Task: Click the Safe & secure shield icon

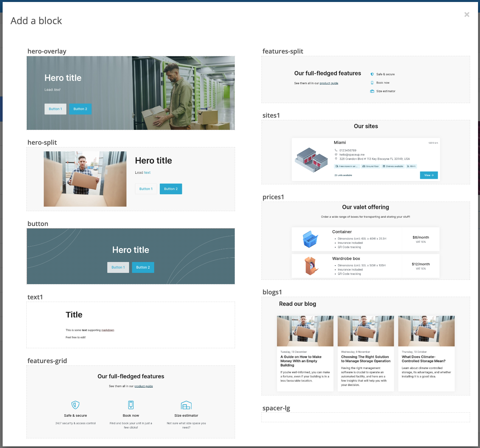Action: (x=75, y=405)
